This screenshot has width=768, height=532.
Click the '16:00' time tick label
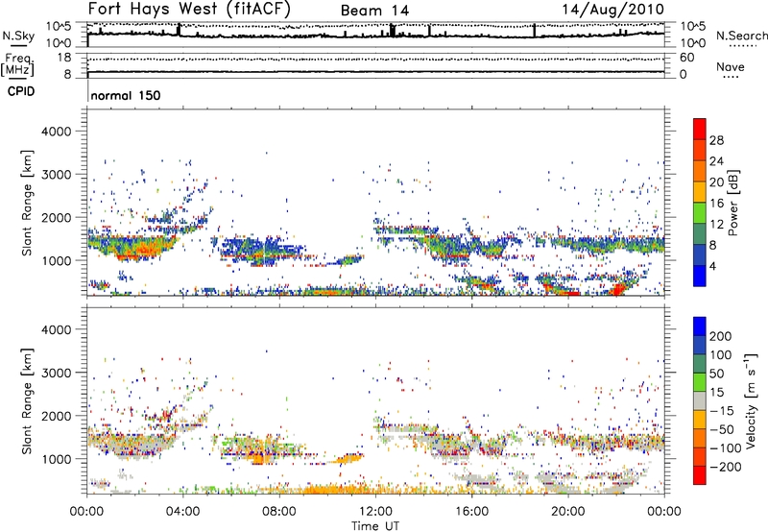(471, 512)
